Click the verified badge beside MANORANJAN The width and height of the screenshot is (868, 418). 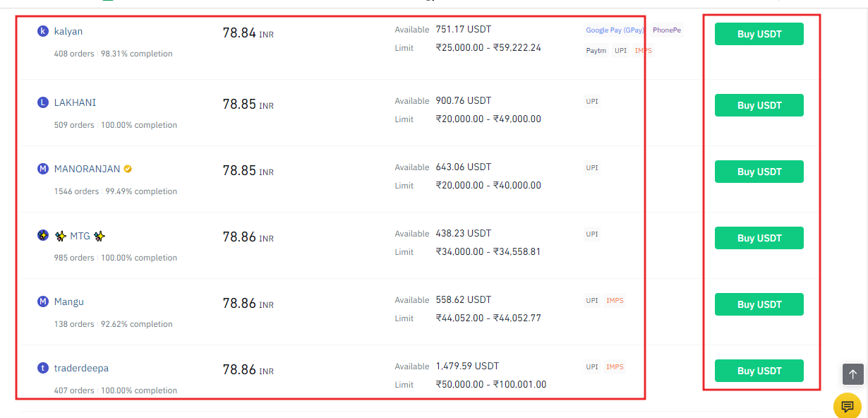point(128,169)
